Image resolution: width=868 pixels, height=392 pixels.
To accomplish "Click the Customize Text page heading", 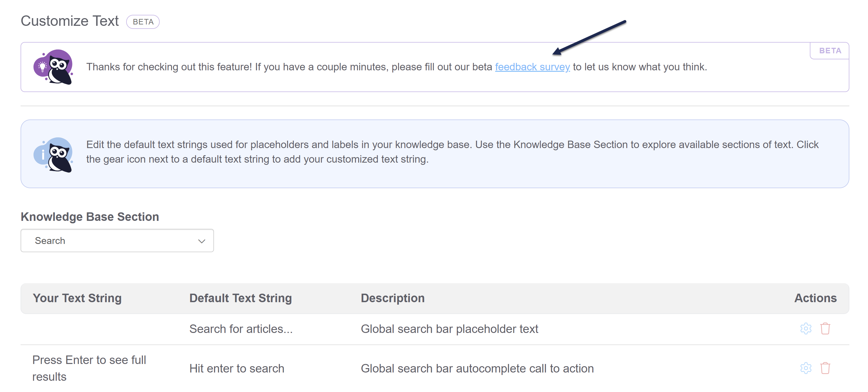I will point(70,21).
